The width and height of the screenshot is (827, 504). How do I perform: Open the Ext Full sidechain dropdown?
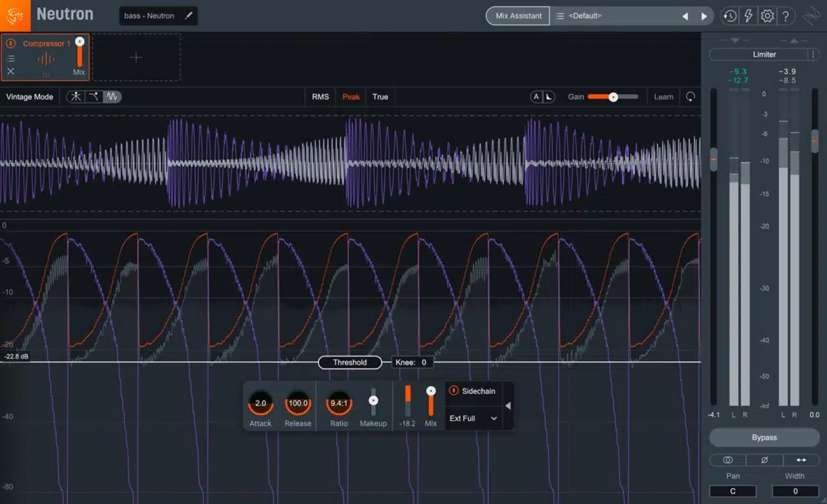coord(474,419)
